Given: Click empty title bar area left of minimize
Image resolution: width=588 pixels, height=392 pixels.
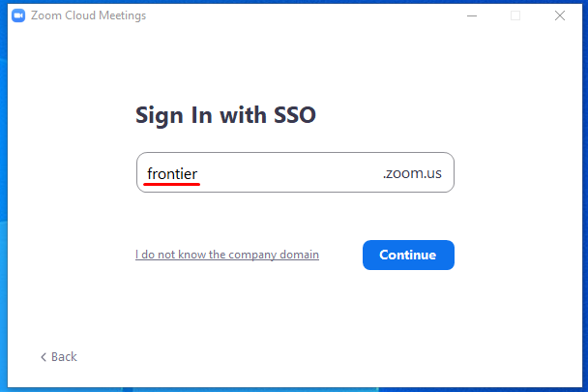Looking at the screenshot, I should coord(300,15).
